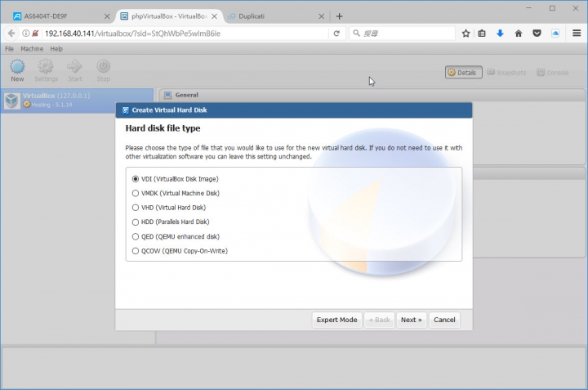The width and height of the screenshot is (588, 390).
Task: Click the browser search box
Action: pos(403,34)
